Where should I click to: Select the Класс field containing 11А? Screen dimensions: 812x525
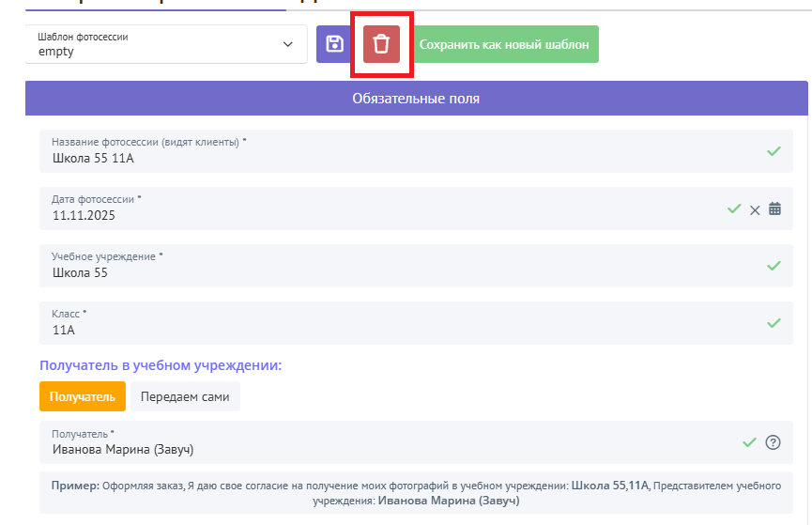click(x=375, y=330)
